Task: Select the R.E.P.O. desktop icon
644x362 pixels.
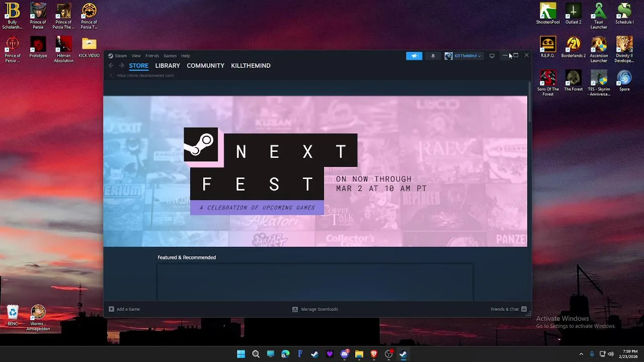Action: (548, 47)
